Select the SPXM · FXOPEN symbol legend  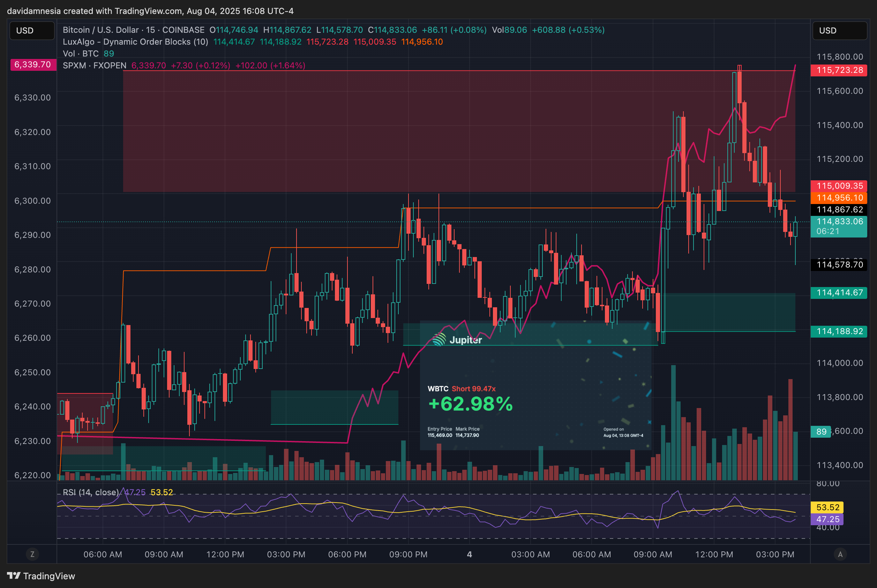pyautogui.click(x=95, y=65)
